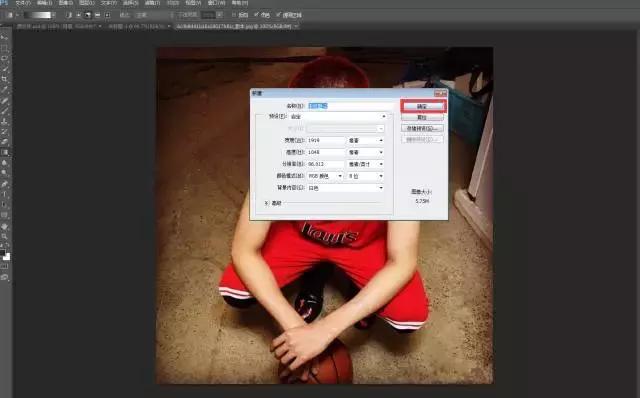The width and height of the screenshot is (640, 398).
Task: Choose reflected gradient style
Action: click(98, 15)
